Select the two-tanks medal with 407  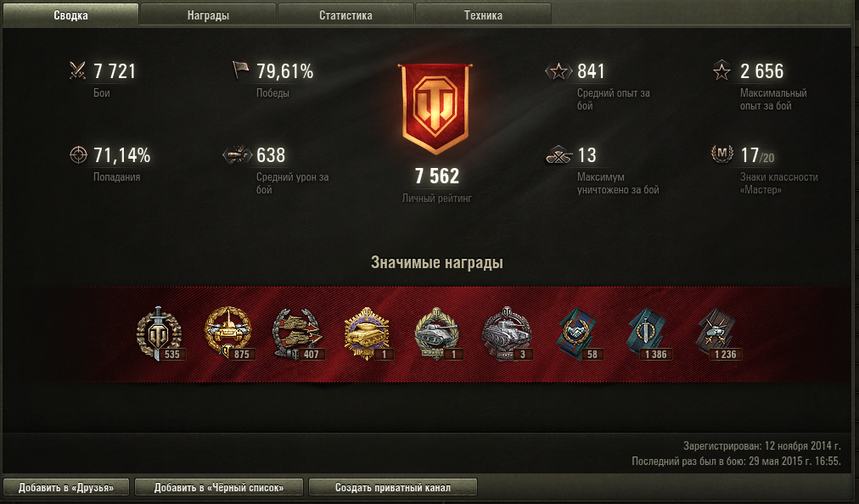coord(298,333)
